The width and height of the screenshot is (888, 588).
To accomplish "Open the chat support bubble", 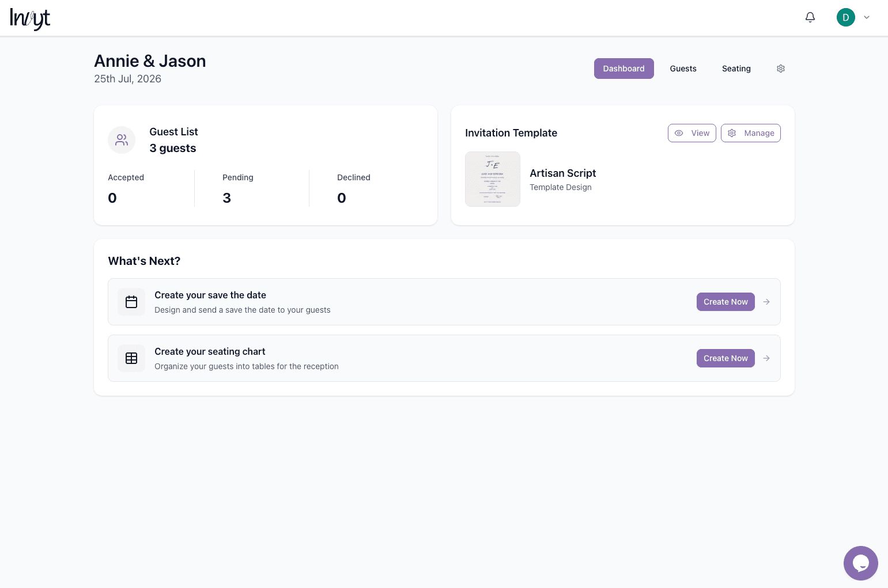I will click(860, 563).
